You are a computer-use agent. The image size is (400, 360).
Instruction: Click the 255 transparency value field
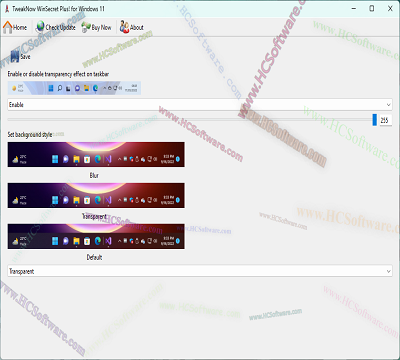coord(385,120)
